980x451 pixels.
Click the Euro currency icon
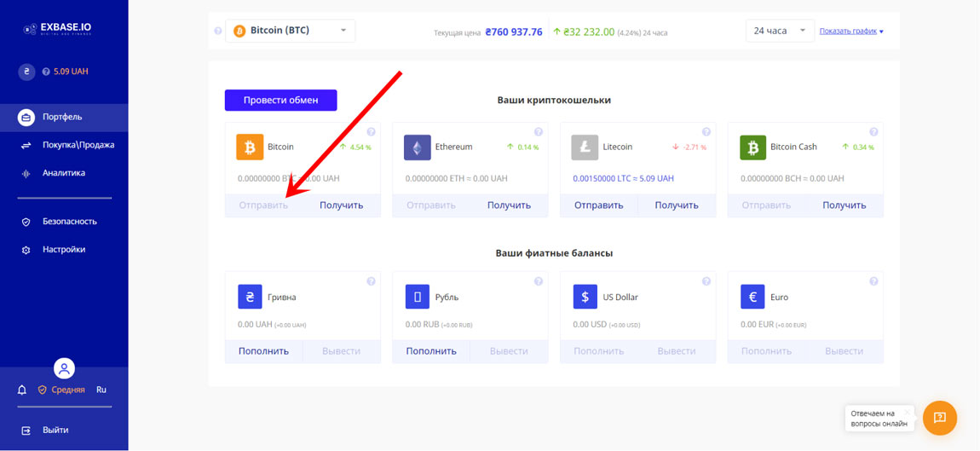[752, 297]
